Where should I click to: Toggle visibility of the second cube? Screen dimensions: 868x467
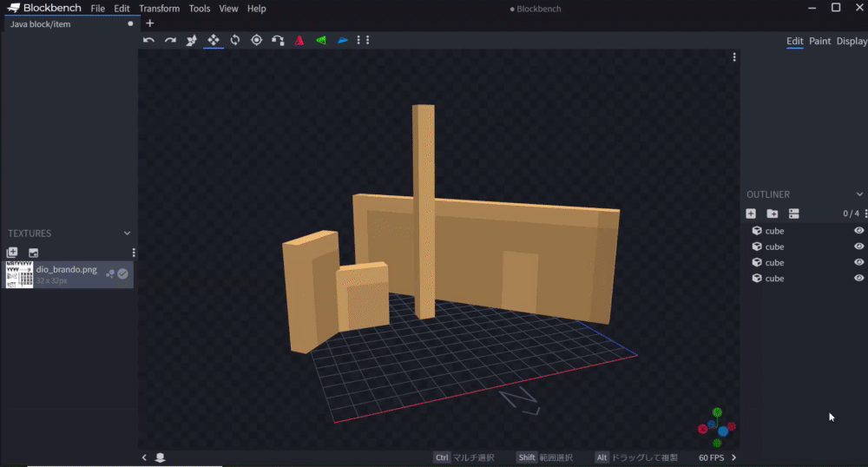coord(858,247)
